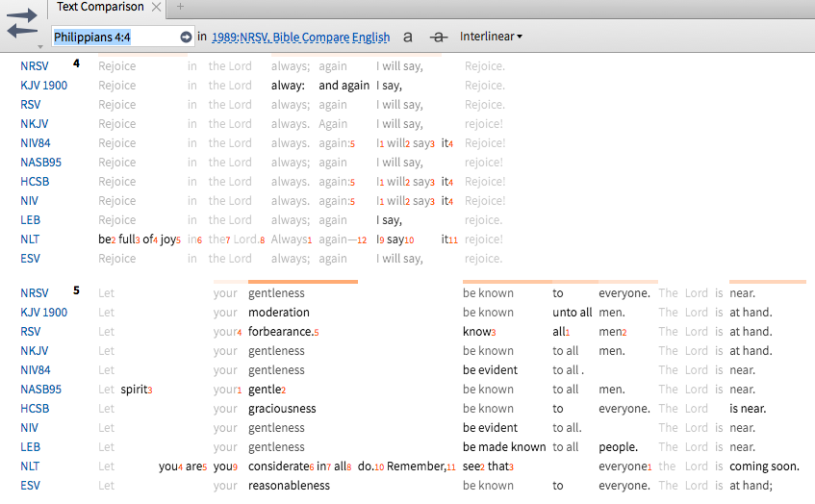Click 'considerate' in NLT verse 5 row
815x504 pixels.
click(x=279, y=466)
